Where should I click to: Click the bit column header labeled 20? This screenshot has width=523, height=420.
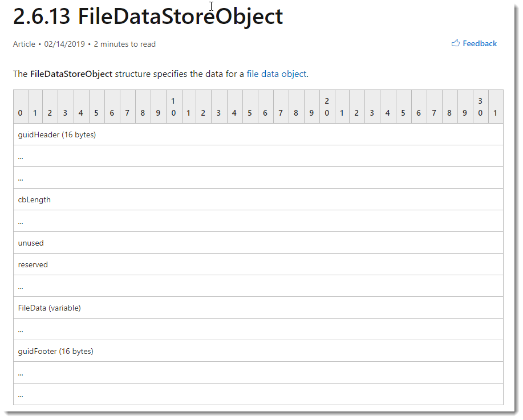(x=327, y=107)
